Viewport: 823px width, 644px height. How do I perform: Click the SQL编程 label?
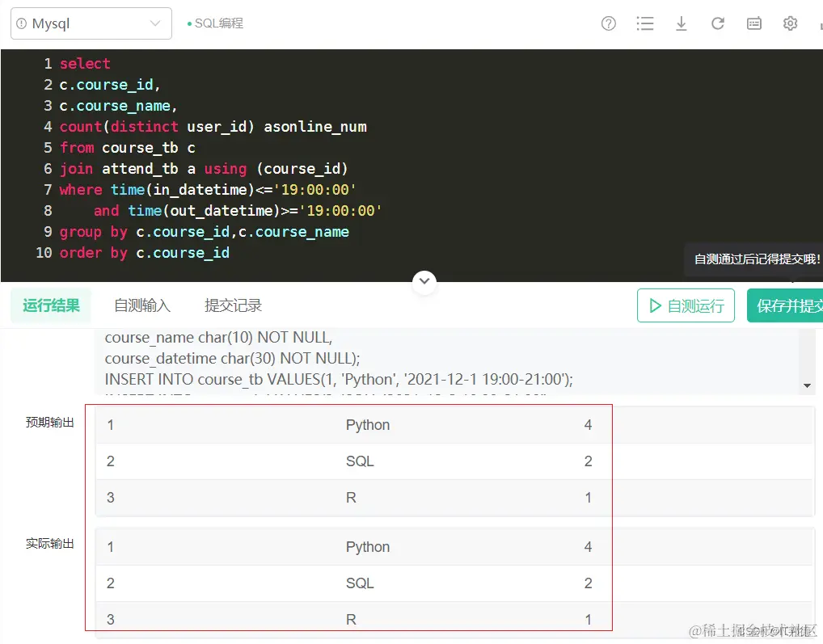tap(219, 23)
